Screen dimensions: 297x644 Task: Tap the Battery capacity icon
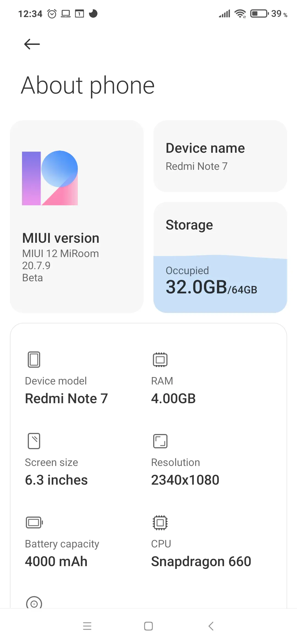[x=34, y=522]
